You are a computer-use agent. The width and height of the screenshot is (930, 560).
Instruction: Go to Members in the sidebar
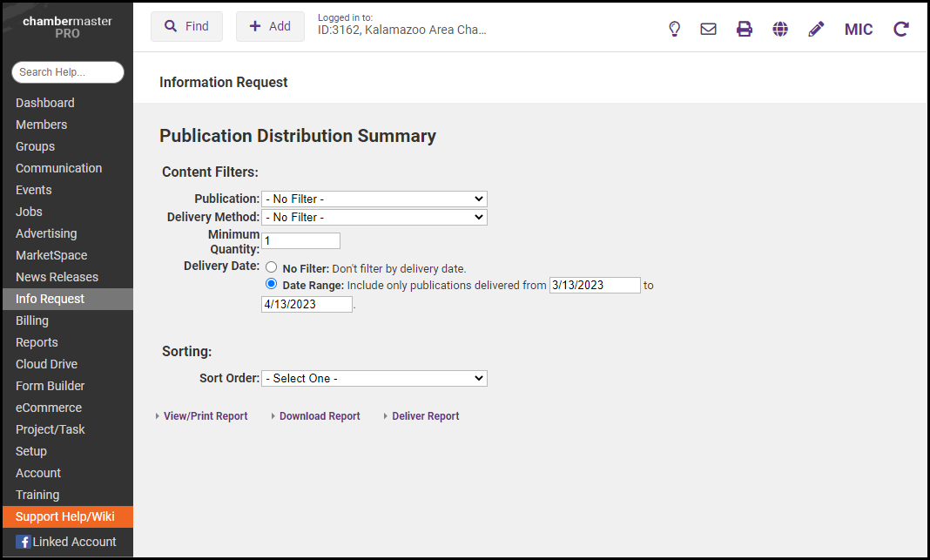pyautogui.click(x=41, y=125)
